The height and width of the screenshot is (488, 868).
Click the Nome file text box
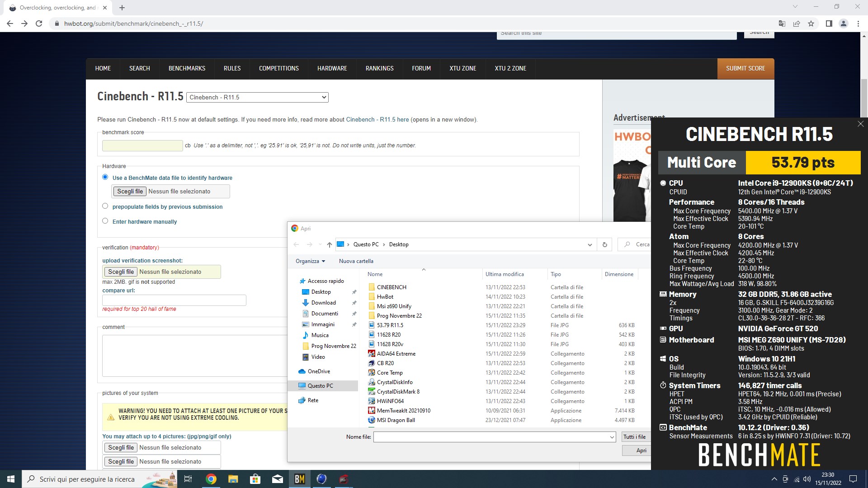(x=491, y=437)
